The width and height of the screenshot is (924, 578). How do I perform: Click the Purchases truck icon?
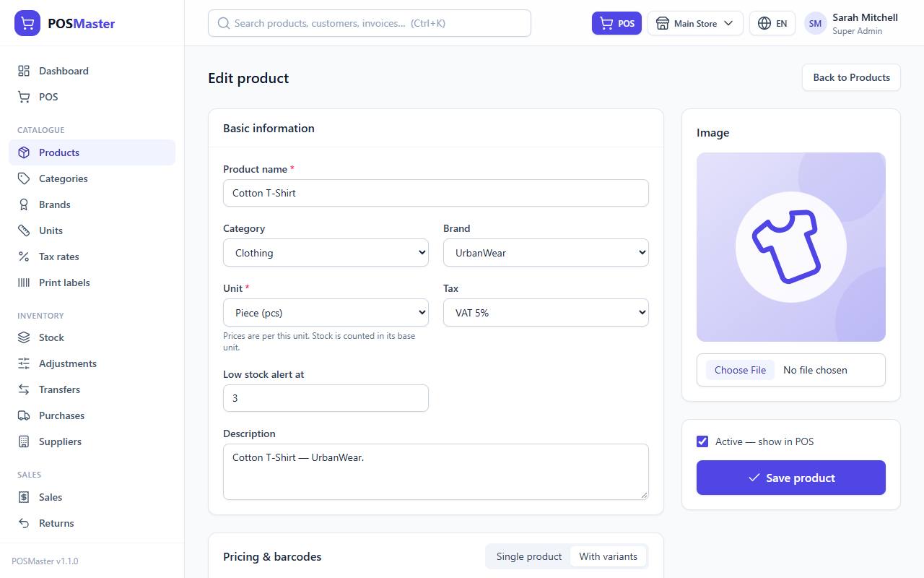24,415
